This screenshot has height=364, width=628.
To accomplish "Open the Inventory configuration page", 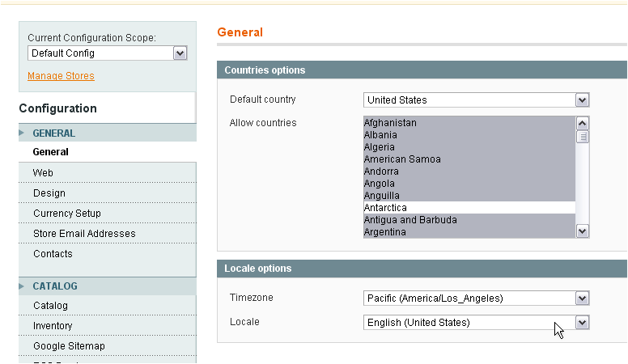I will point(53,326).
